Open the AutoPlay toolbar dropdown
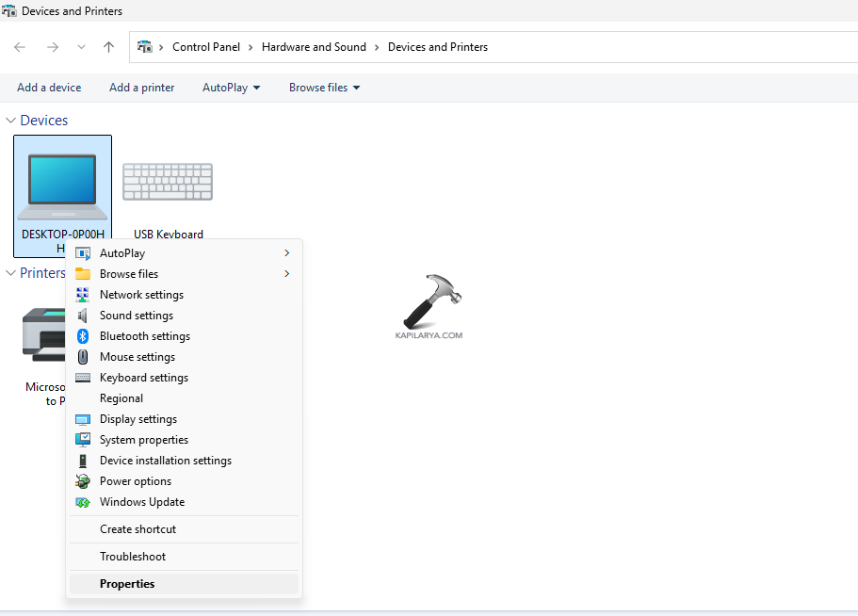Viewport: 858px width, 616px height. [x=231, y=87]
